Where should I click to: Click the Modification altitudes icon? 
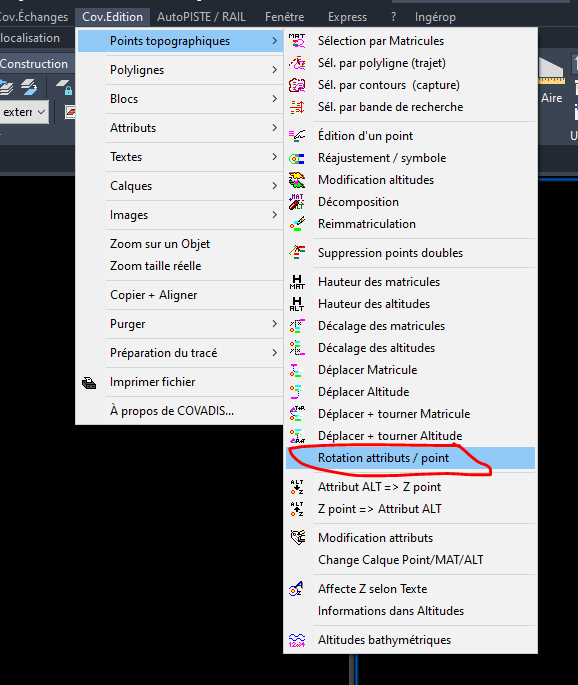pyautogui.click(x=297, y=180)
